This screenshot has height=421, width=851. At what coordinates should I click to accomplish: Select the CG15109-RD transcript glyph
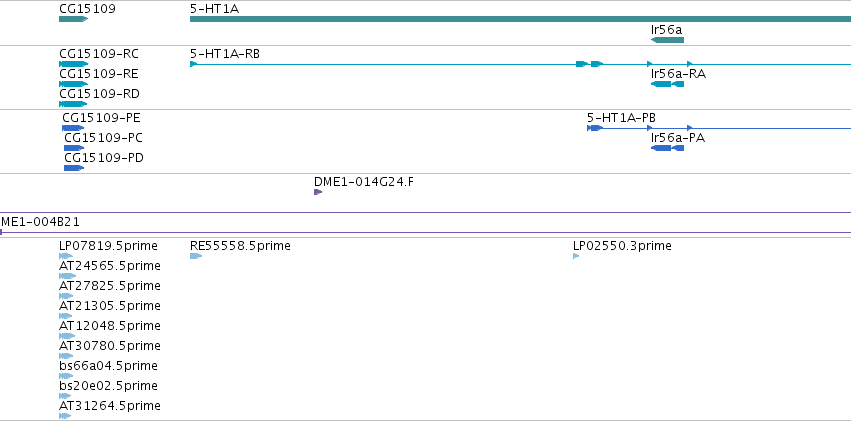click(x=73, y=104)
